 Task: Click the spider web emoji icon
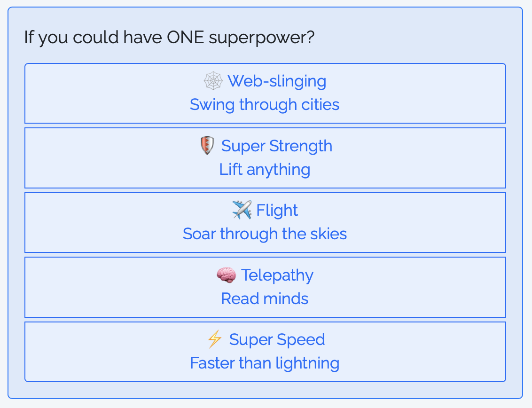(213, 81)
